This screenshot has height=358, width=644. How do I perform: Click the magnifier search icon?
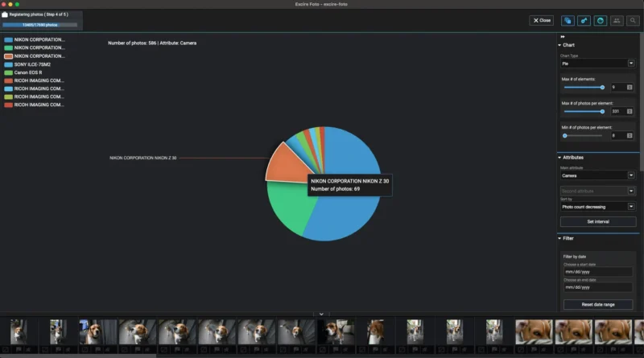tap(633, 21)
